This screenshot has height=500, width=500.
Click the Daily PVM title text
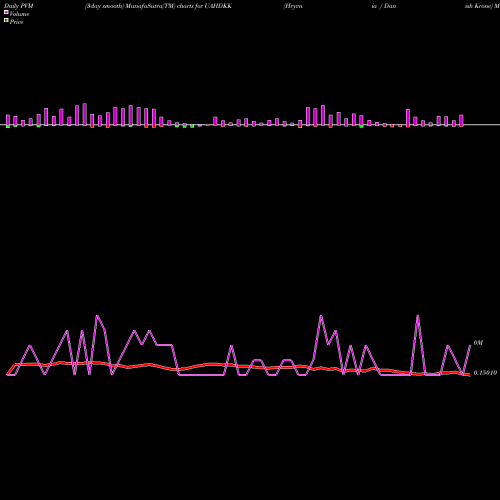(x=19, y=6)
